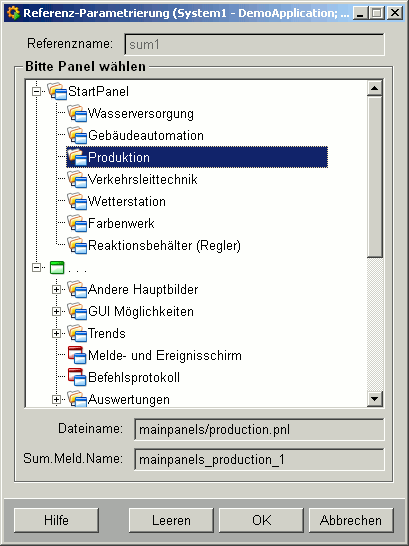Click the red Befehlsprotokoll panel icon
Viewport: 409px width, 546px height.
coord(77,377)
